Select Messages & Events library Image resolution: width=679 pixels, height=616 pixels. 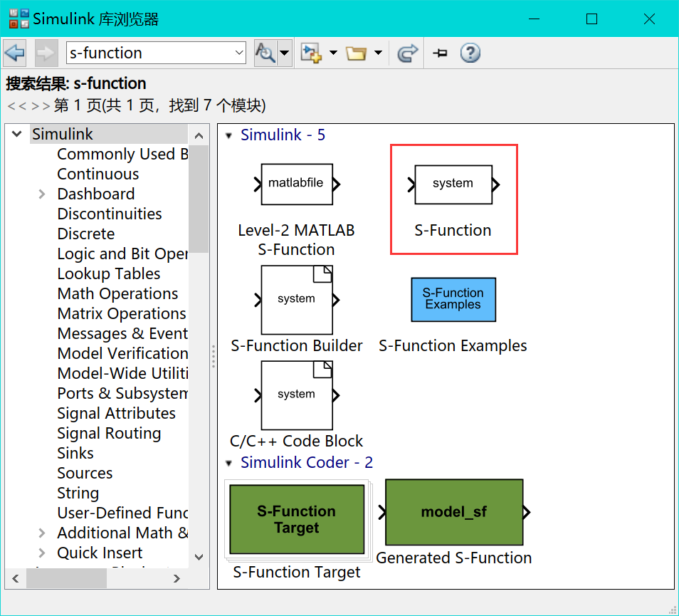pos(122,333)
